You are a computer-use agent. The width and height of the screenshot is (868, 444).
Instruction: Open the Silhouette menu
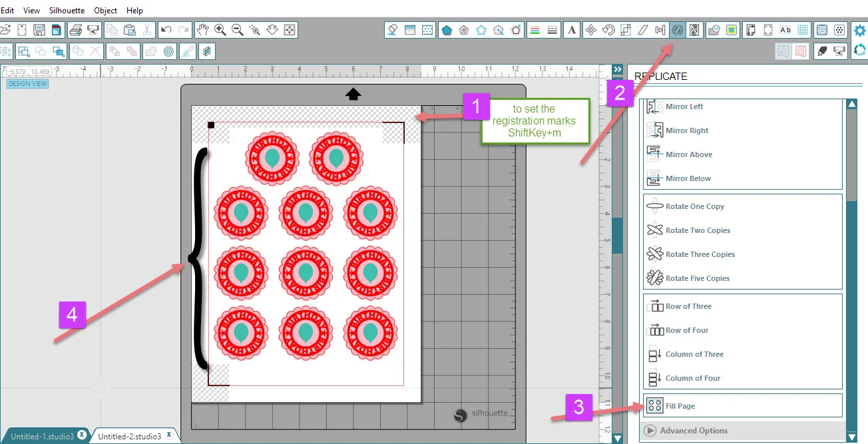[x=67, y=11]
